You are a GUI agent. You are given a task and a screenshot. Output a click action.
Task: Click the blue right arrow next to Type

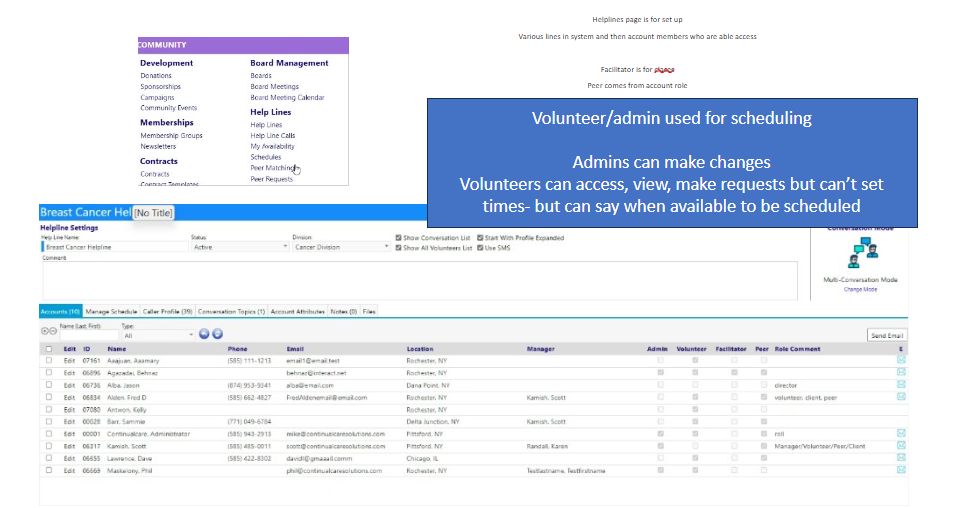217,335
